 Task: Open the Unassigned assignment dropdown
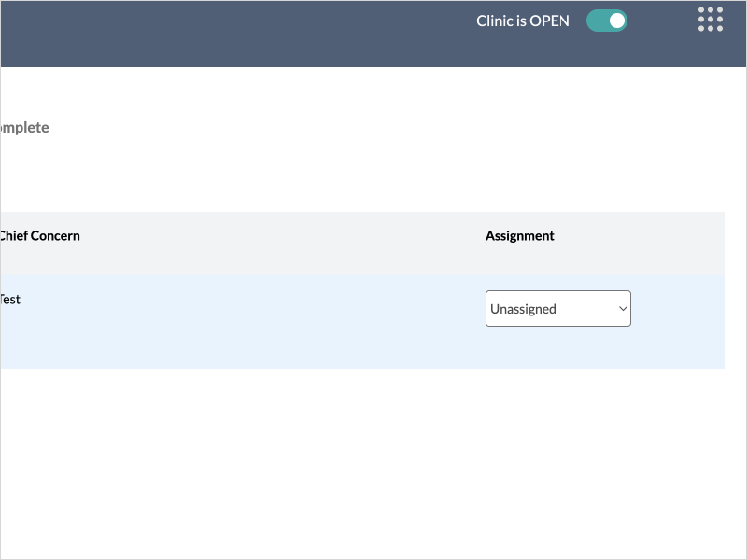[557, 309]
